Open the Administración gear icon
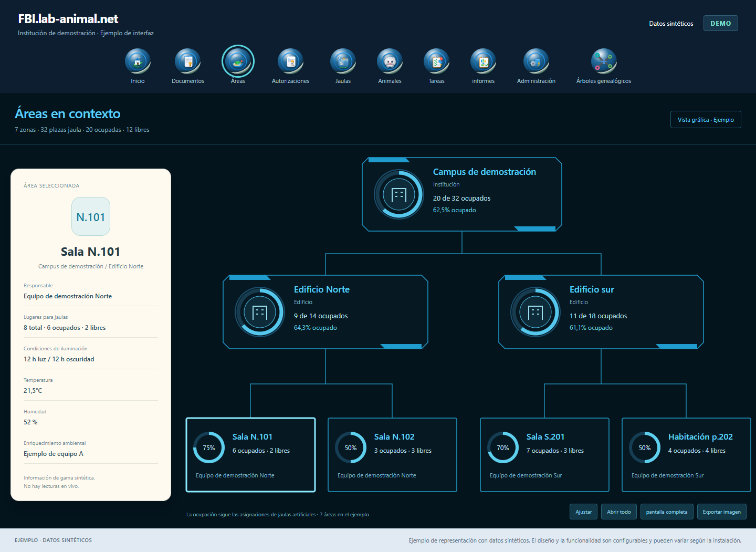The image size is (756, 552). [x=536, y=61]
